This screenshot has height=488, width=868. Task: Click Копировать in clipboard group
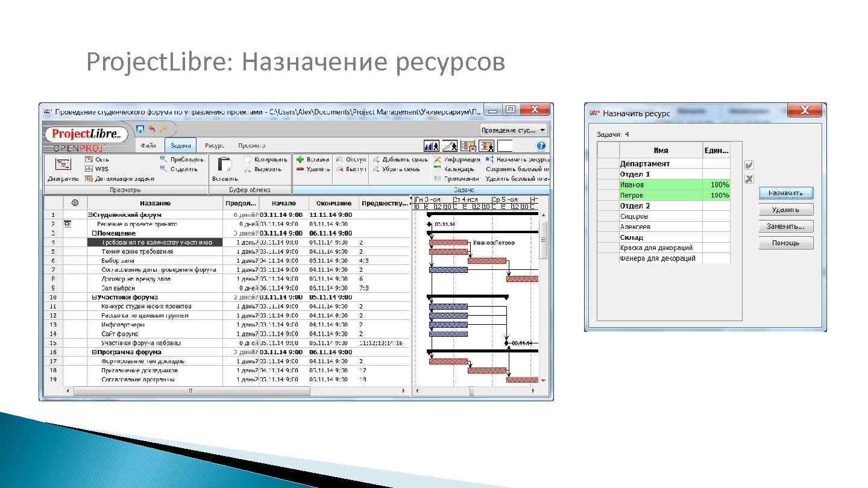click(x=265, y=160)
